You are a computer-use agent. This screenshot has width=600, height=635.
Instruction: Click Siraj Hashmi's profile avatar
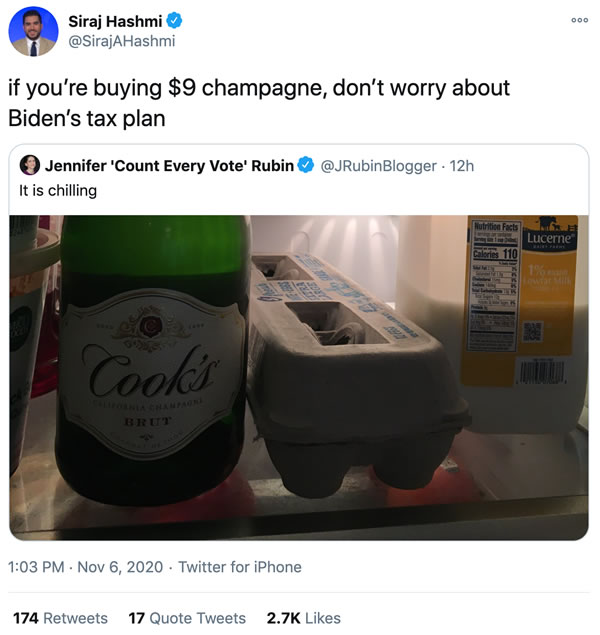(x=33, y=31)
